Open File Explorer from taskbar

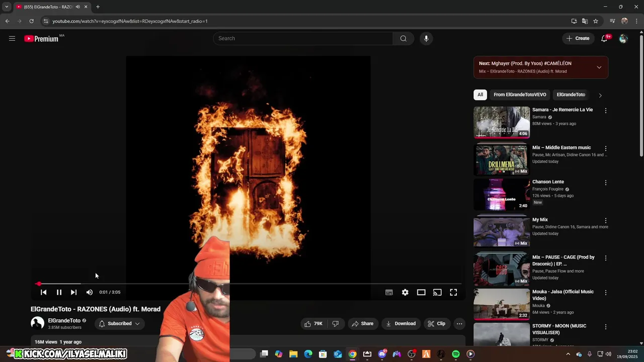click(x=293, y=354)
